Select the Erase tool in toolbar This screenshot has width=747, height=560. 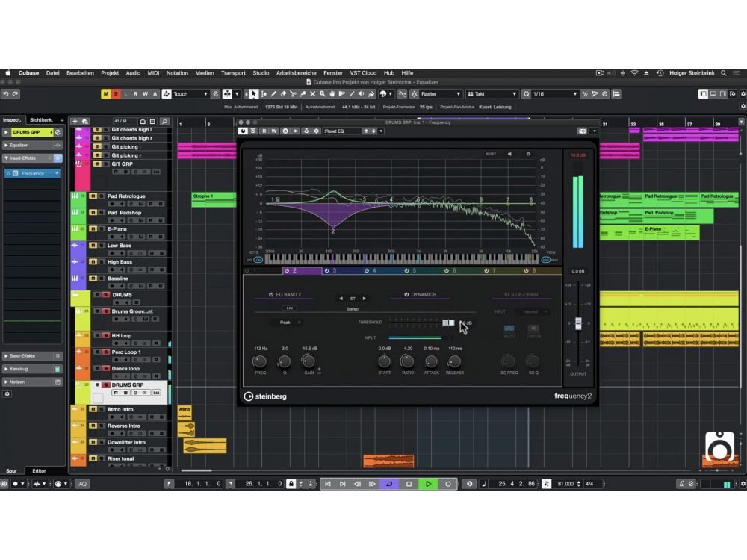[x=283, y=94]
